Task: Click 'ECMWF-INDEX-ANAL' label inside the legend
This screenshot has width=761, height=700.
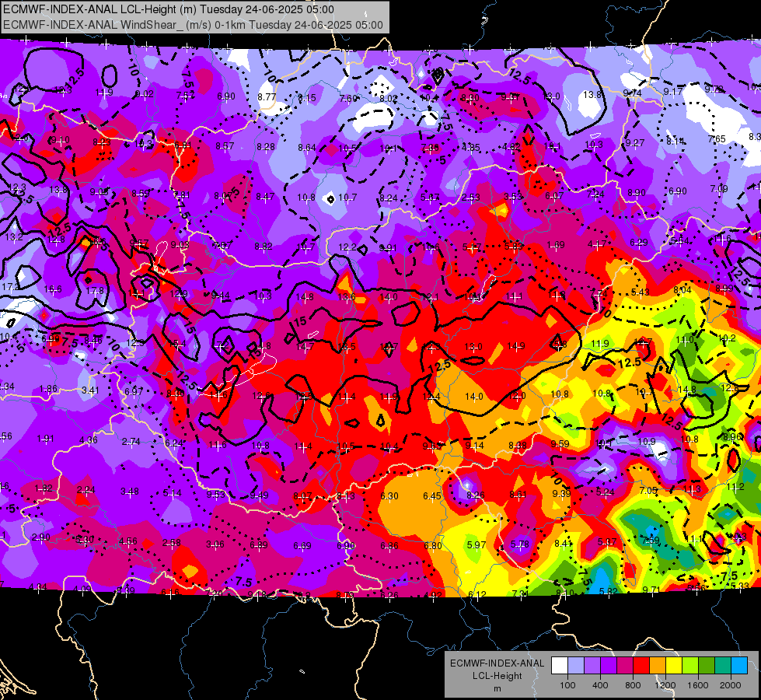Action: (497, 663)
